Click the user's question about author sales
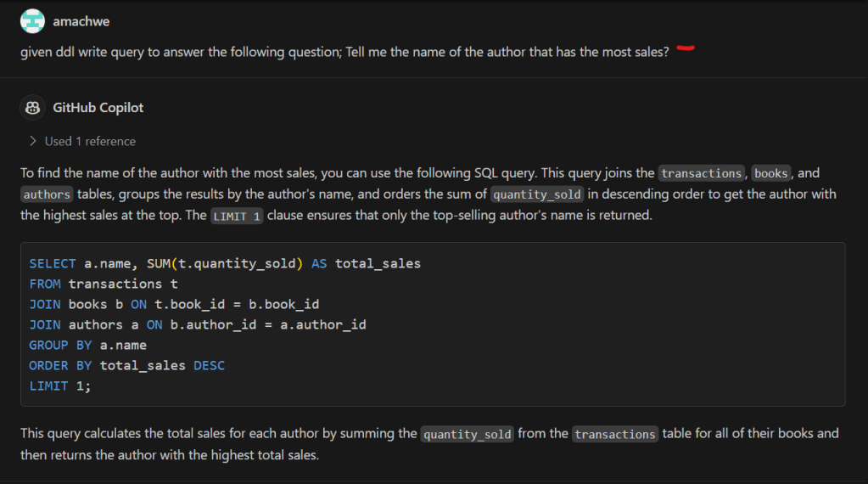The image size is (868, 484). tap(344, 52)
